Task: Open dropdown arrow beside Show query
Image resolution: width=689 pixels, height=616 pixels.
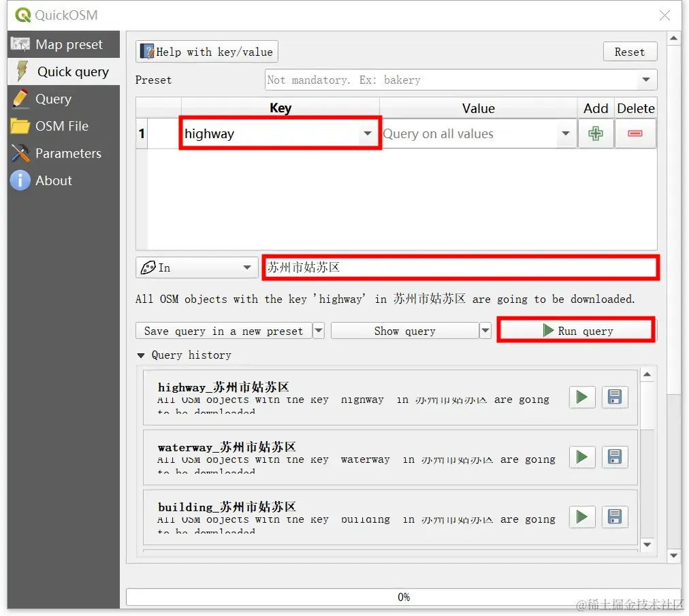Action: pos(485,331)
